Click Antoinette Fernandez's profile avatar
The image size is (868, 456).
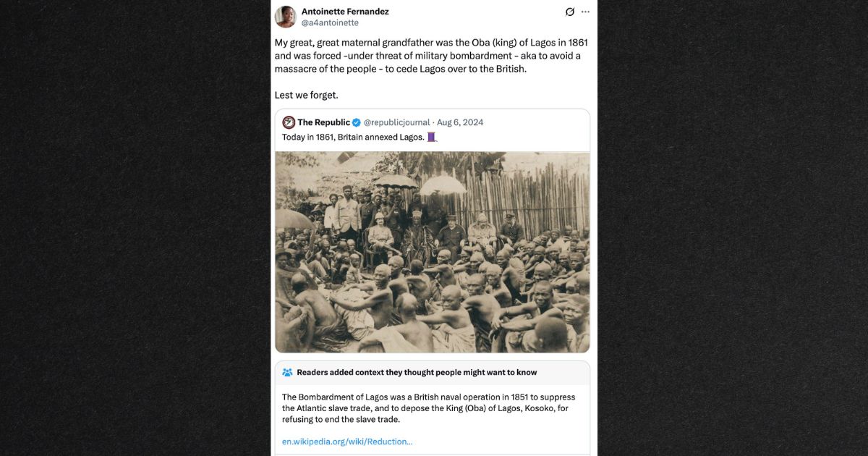(286, 17)
